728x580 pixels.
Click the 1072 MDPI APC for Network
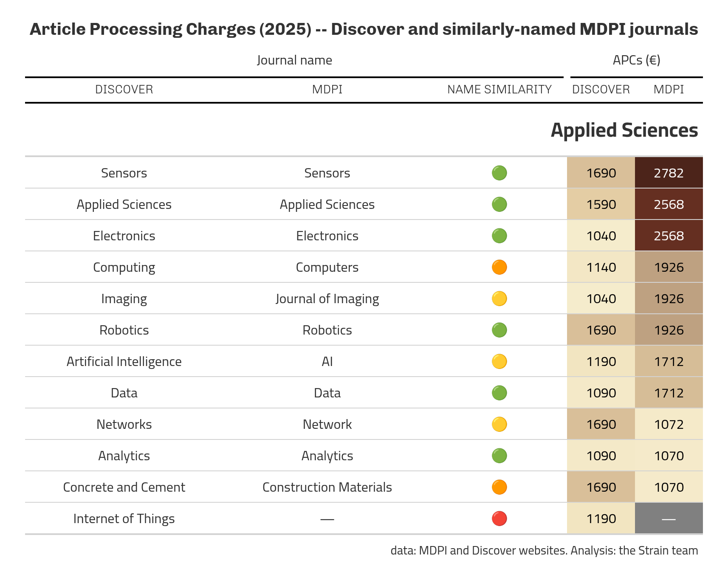pyautogui.click(x=669, y=424)
